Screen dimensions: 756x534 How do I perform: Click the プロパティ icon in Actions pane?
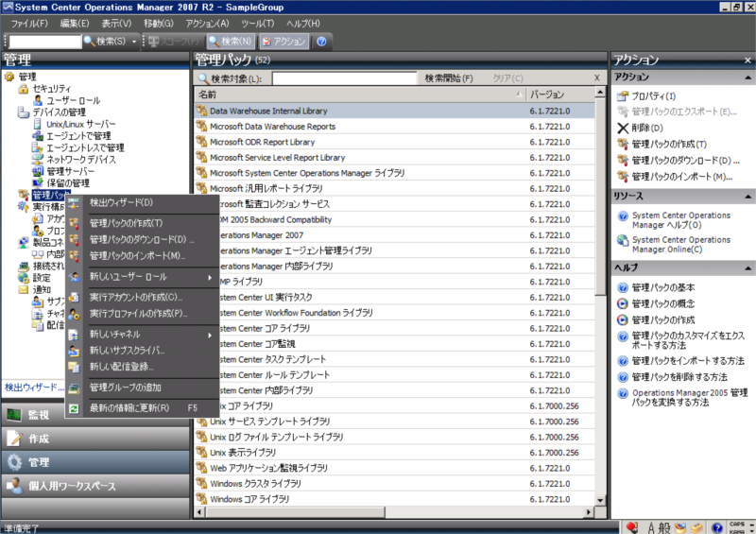pyautogui.click(x=622, y=96)
